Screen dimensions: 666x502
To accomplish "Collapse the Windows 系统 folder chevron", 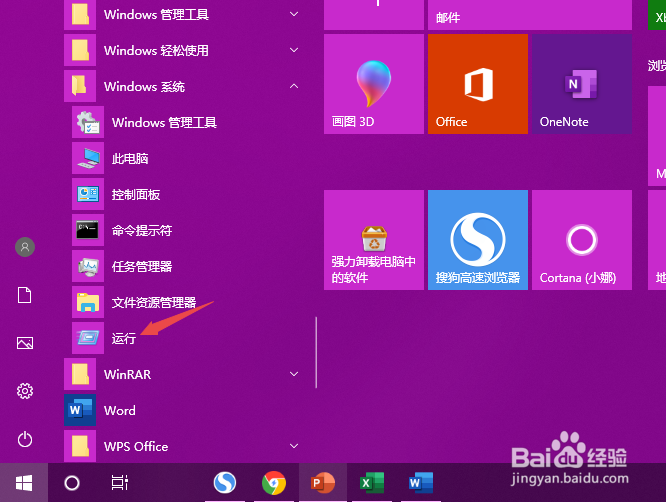I will point(293,86).
